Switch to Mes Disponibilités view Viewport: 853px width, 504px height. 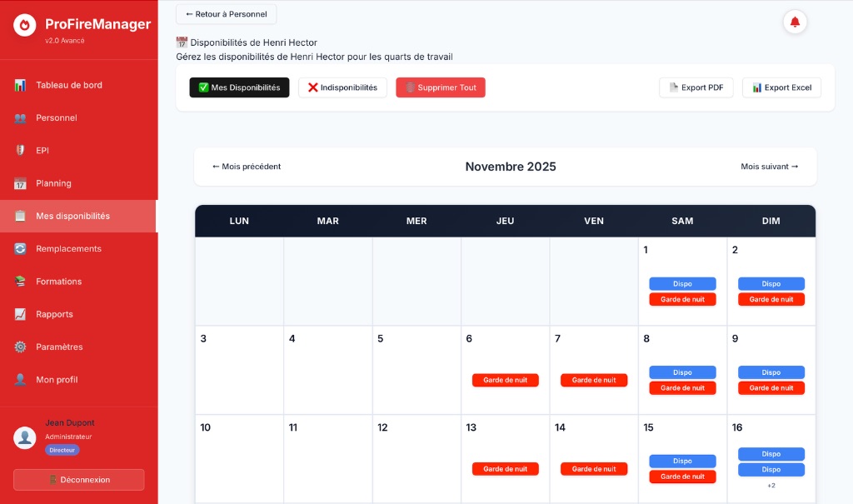click(x=239, y=87)
